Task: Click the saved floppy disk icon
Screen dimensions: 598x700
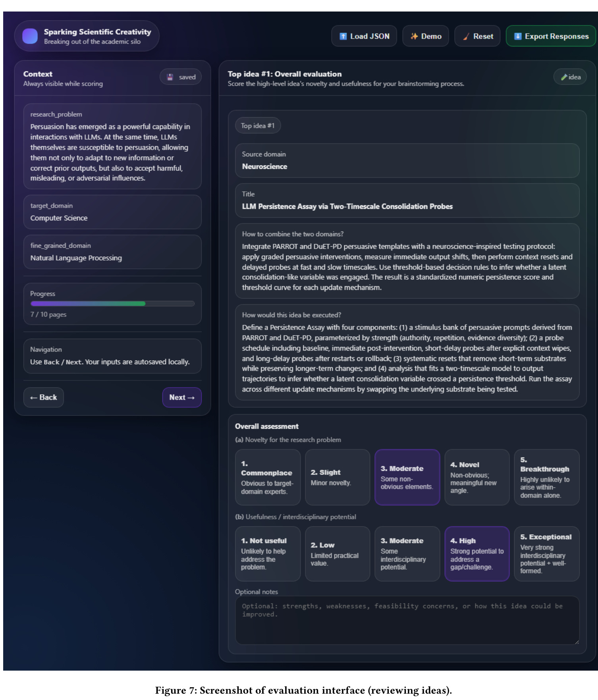Action: [170, 77]
